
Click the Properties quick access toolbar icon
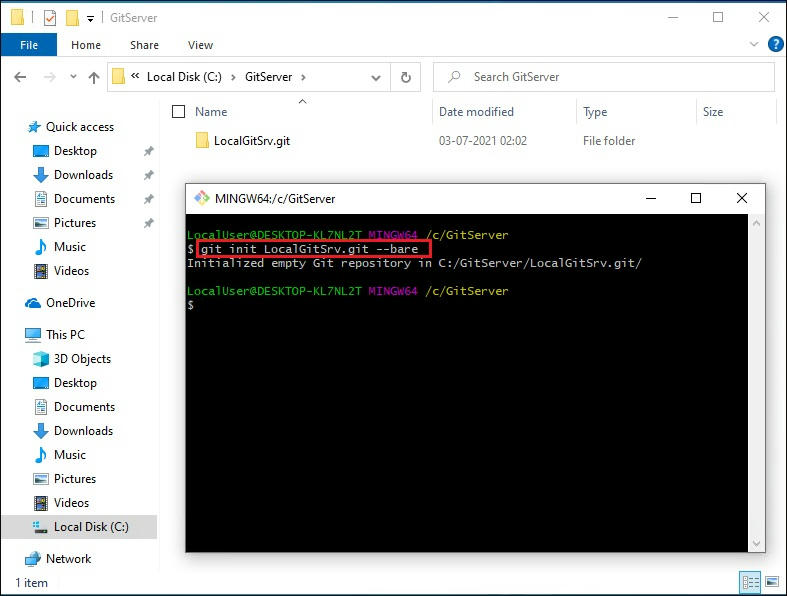[x=50, y=18]
